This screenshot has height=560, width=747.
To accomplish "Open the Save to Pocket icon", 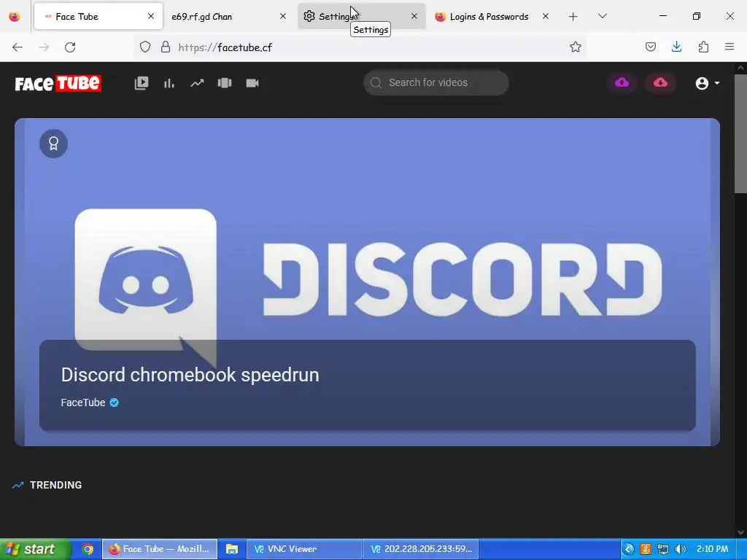I will [x=650, y=47].
